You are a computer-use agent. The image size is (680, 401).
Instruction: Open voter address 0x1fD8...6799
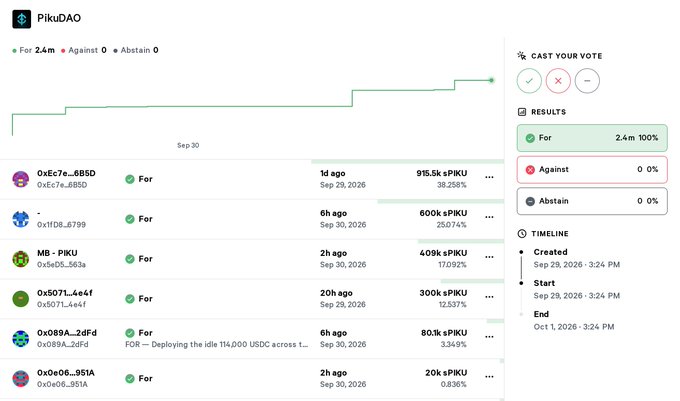(62, 225)
